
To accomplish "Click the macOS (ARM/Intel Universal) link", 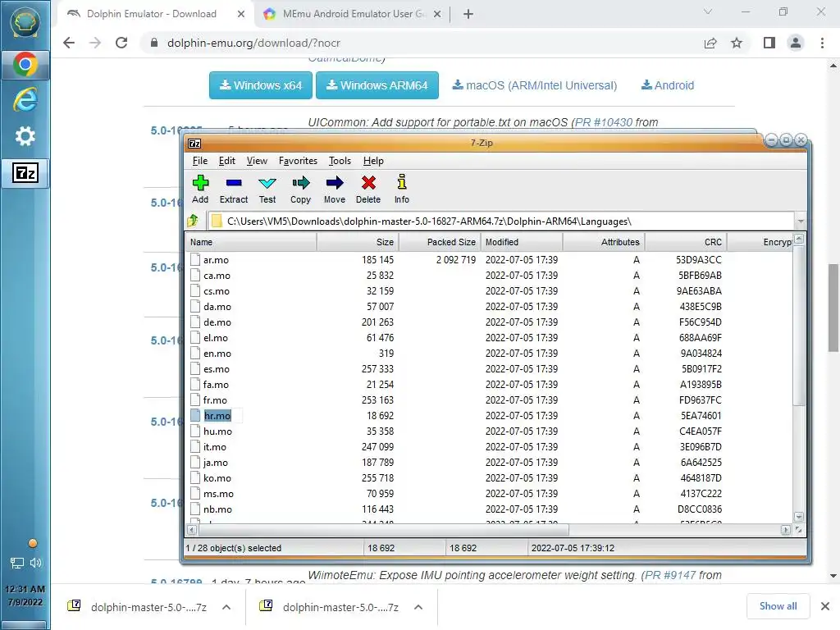I will click(x=535, y=85).
